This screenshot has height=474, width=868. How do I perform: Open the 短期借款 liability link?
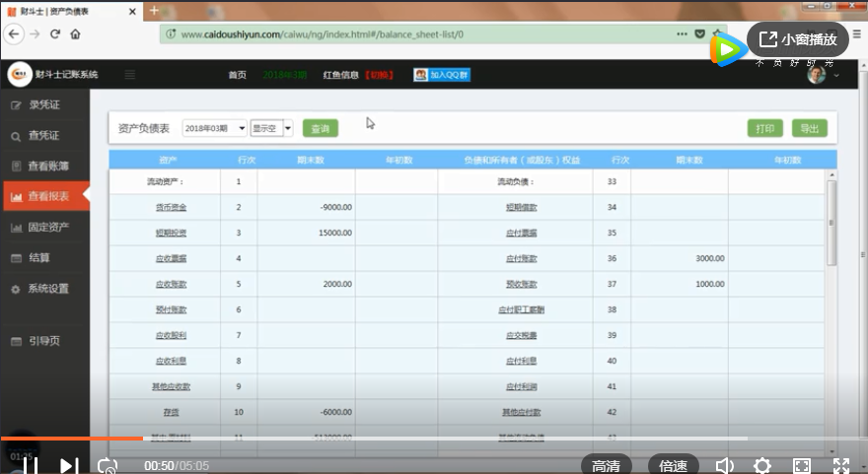coord(522,207)
